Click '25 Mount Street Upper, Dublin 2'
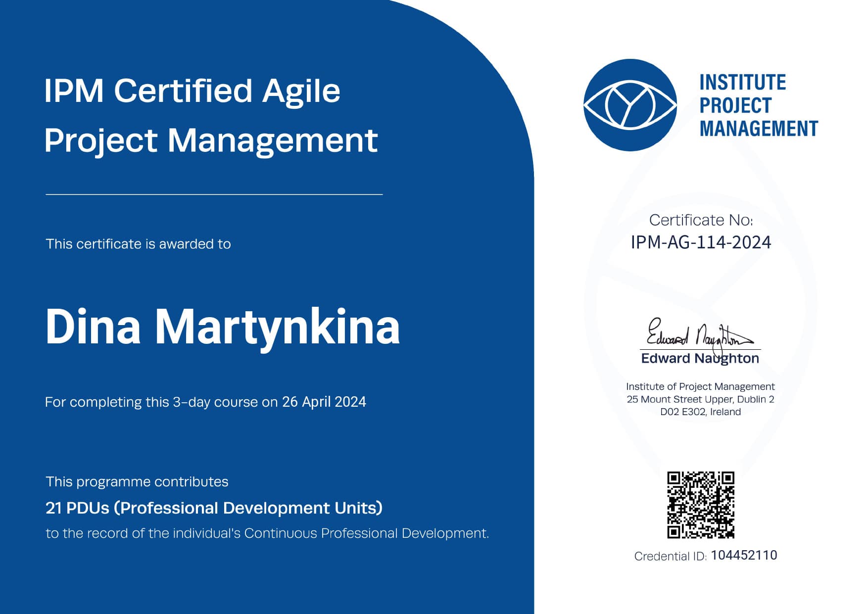This screenshot has height=614, width=868. 700,399
